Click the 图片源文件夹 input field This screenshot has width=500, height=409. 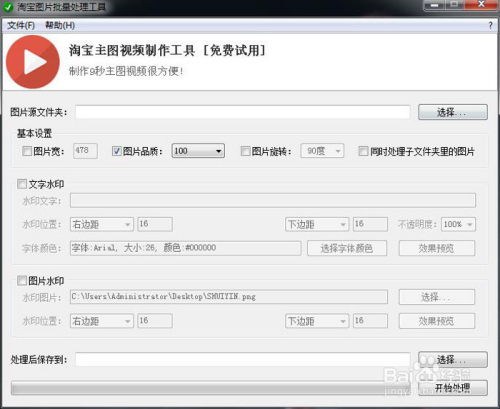tap(243, 112)
